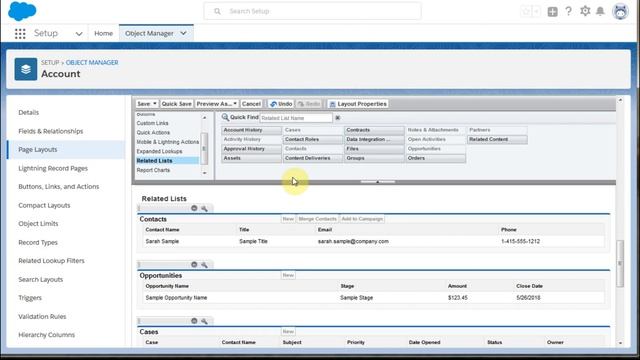Click the palette category list up arrow
The image size is (640, 360).
point(205,118)
